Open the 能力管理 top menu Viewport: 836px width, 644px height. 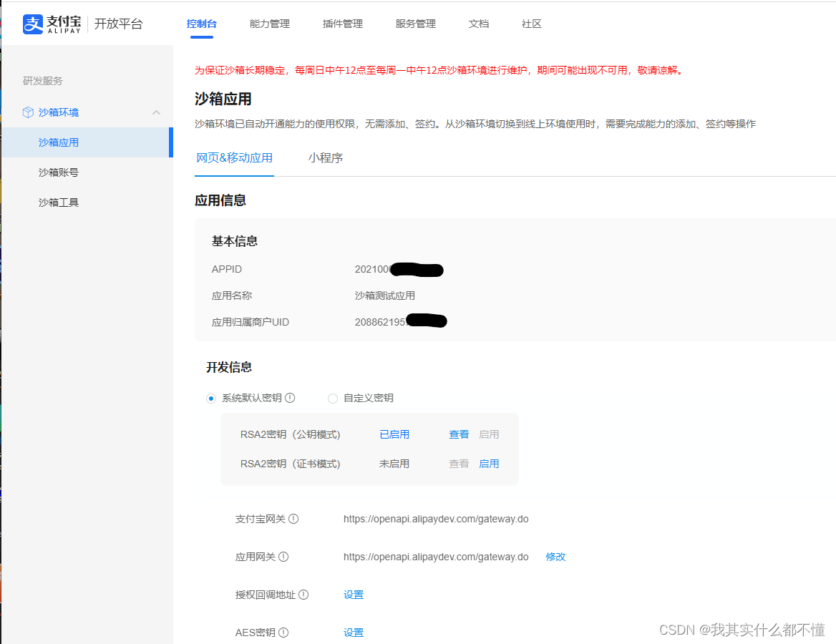pyautogui.click(x=270, y=24)
